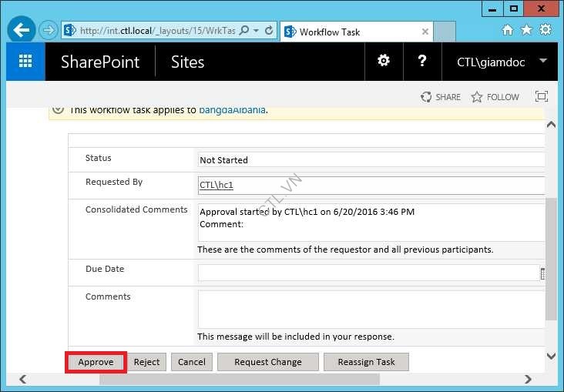564x392 pixels.
Task: Click the help question mark icon
Action: tap(422, 62)
